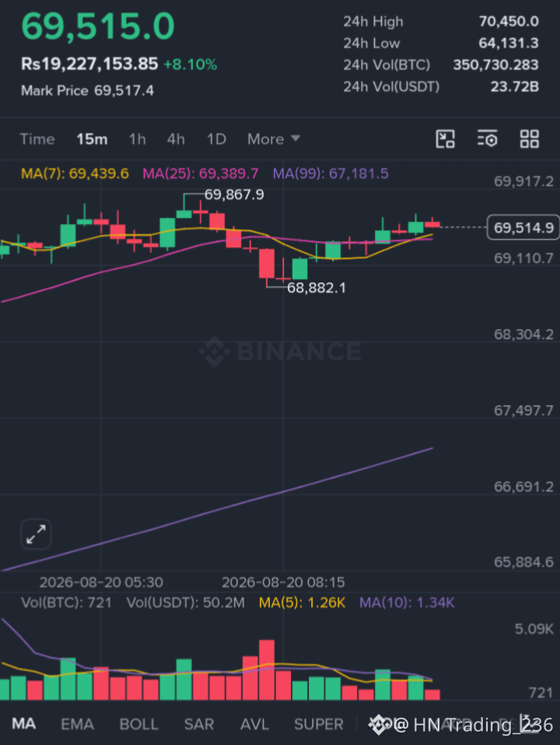
Task: Click the MA(99) value label
Action: click(x=331, y=173)
